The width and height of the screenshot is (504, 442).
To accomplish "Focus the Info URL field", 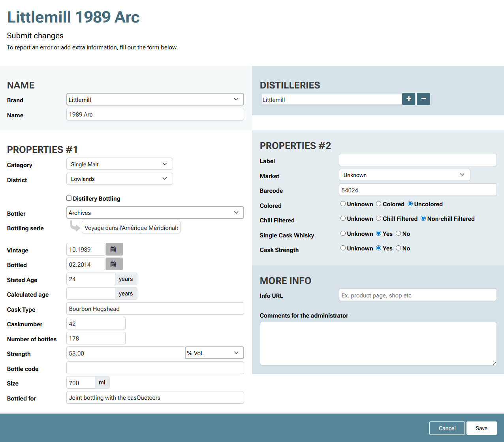I will tap(417, 295).
